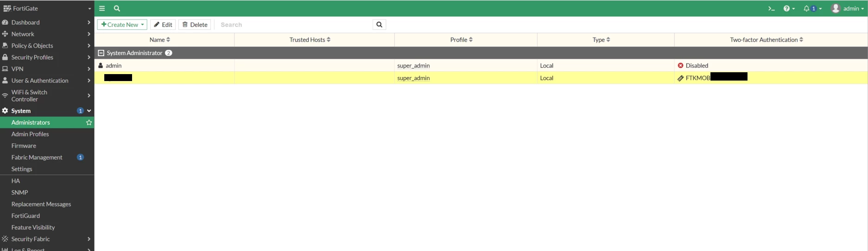
Task: Open the CLI console icon
Action: click(771, 8)
